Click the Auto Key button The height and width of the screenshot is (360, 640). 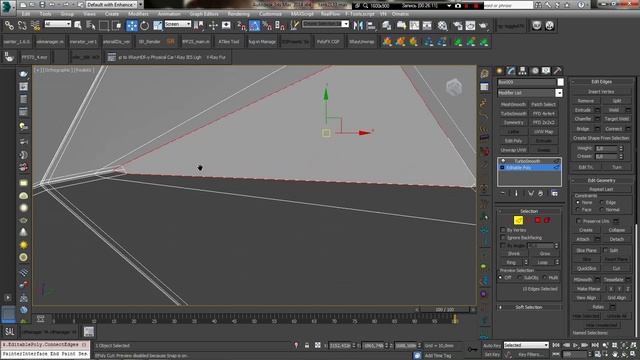[x=491, y=346]
